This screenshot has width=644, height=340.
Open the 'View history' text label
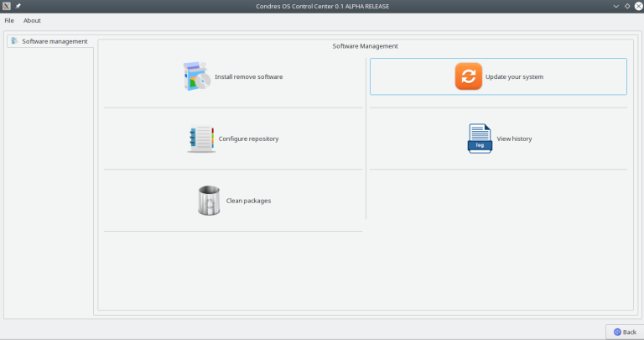[x=514, y=139]
